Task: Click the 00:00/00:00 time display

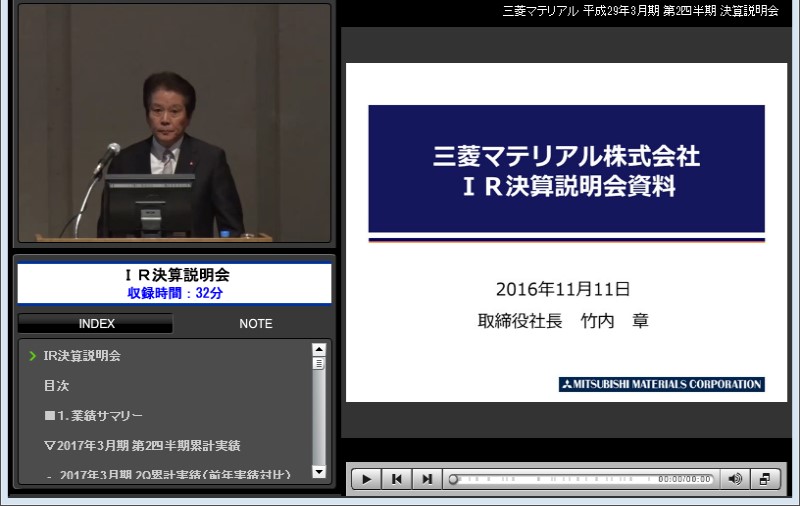Action: [684, 479]
